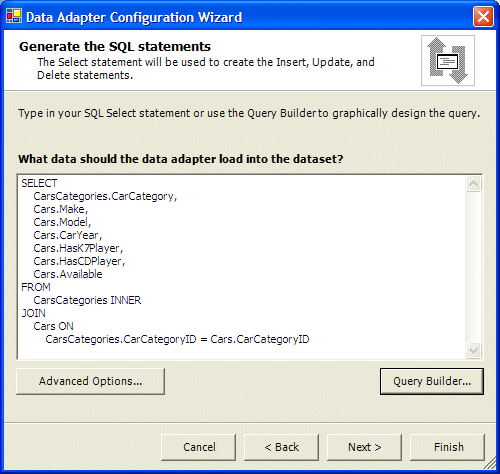This screenshot has width=500, height=474.
Task: Open the Advanced Options dialog
Action: pos(90,381)
